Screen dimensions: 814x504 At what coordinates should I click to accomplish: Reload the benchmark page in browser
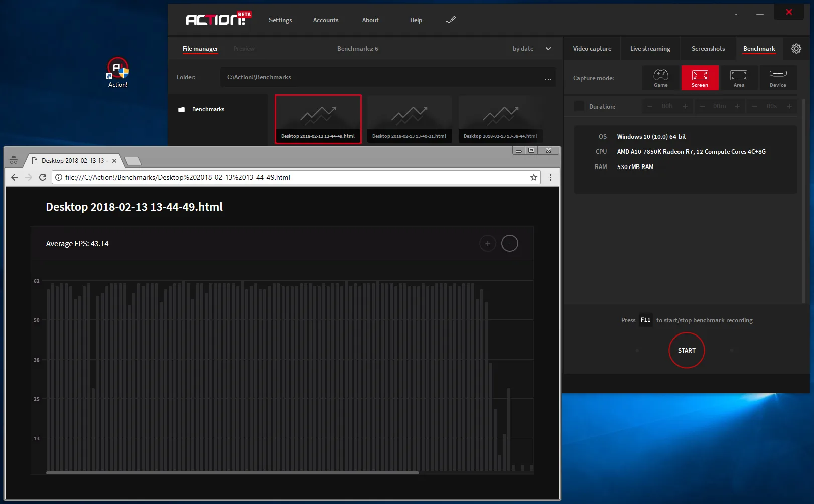pos(43,177)
